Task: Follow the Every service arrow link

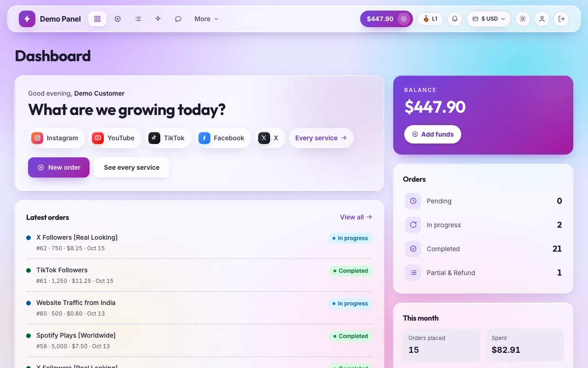Action: 321,138
